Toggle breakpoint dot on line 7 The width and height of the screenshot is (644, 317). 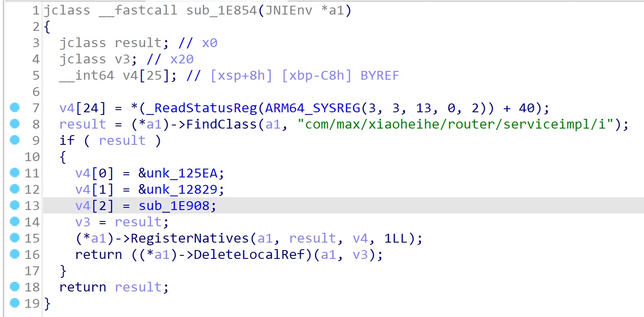point(15,107)
